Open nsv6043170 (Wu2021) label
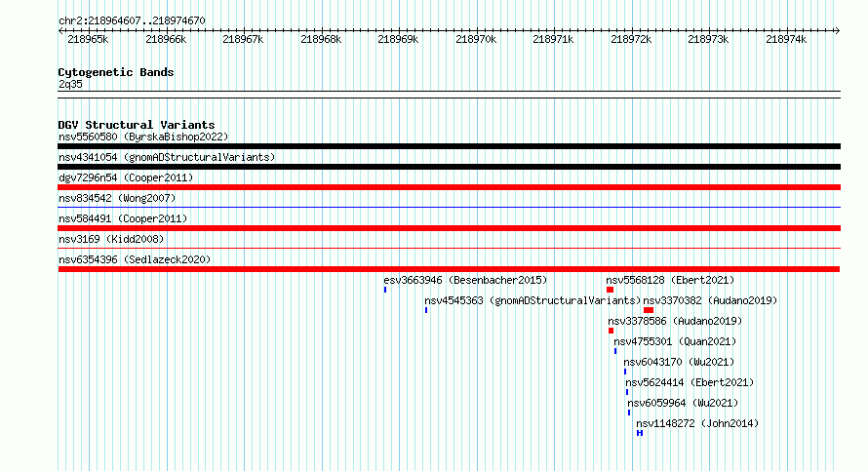The width and height of the screenshot is (868, 471). pos(679,362)
